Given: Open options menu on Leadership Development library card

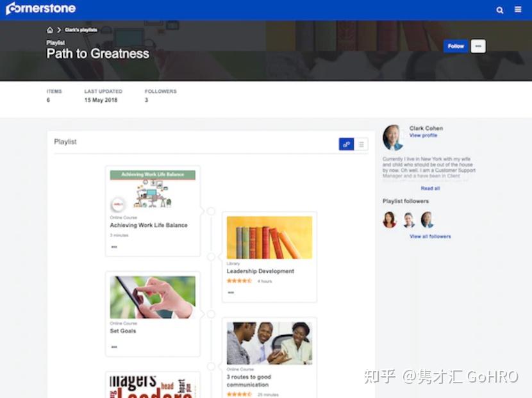Looking at the screenshot, I should (231, 292).
